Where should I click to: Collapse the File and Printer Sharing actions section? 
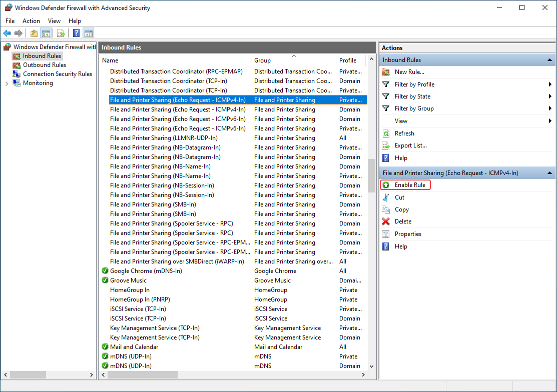pyautogui.click(x=549, y=173)
